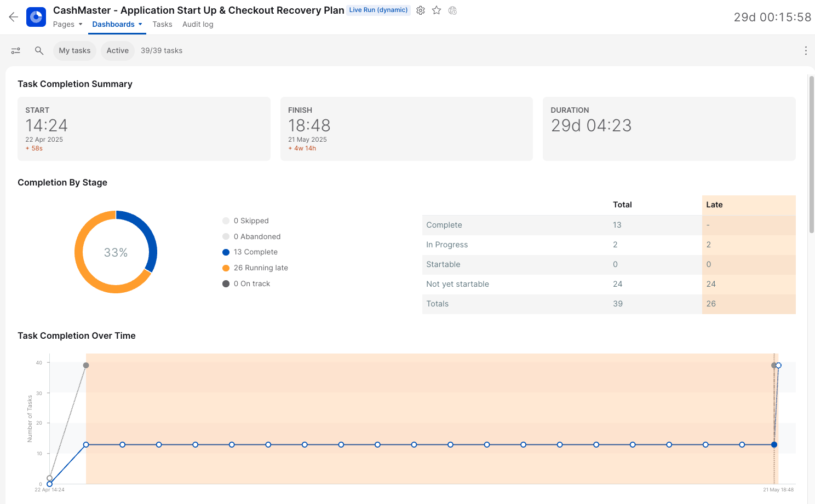Toggle the Active filter chip
815x504 pixels.
pyautogui.click(x=118, y=50)
